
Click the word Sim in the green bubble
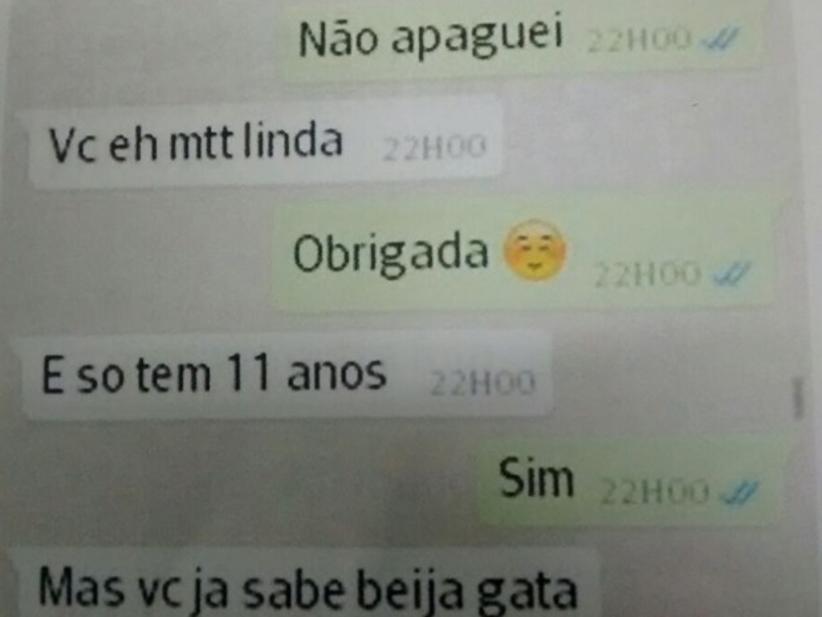(x=536, y=478)
